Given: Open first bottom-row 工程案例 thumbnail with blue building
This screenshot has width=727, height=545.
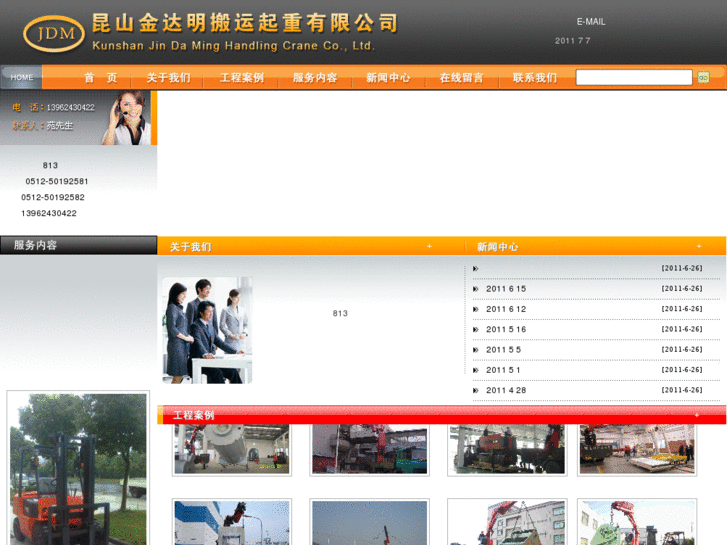Looking at the screenshot, I should pyautogui.click(x=231, y=522).
